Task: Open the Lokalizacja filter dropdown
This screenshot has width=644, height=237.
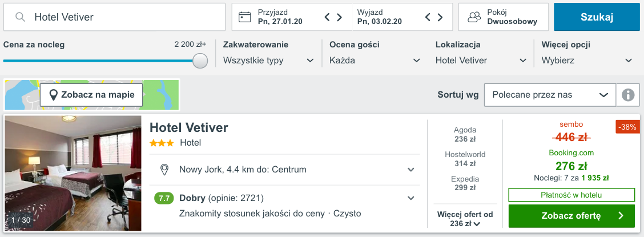Action: pos(481,61)
